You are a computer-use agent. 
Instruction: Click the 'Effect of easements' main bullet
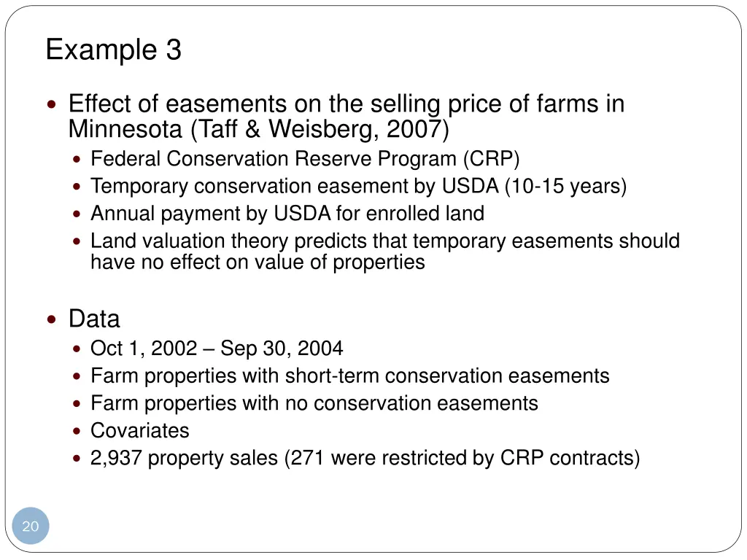tap(347, 116)
